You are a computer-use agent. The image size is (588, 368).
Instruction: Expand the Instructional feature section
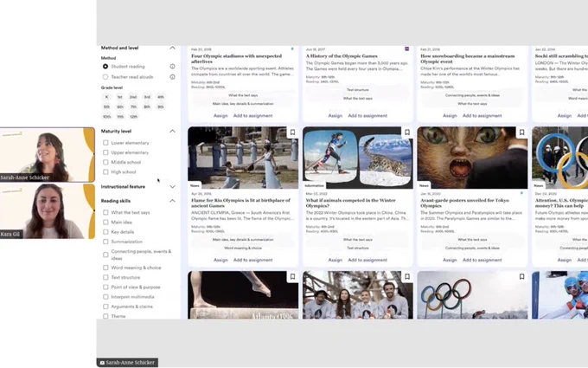coord(172,187)
